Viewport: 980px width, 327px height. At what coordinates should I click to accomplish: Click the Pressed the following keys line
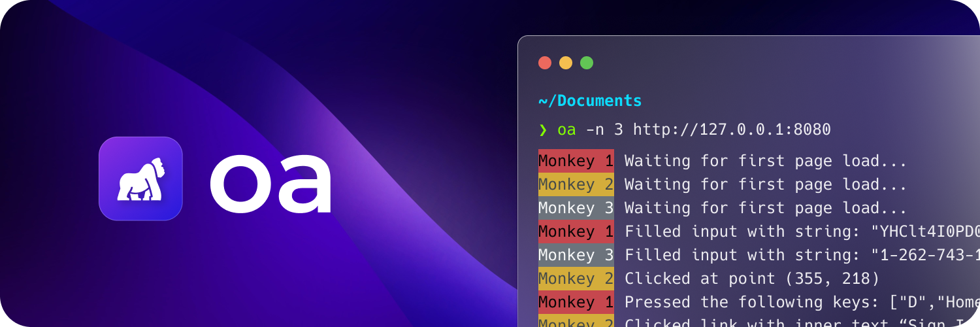(802, 302)
